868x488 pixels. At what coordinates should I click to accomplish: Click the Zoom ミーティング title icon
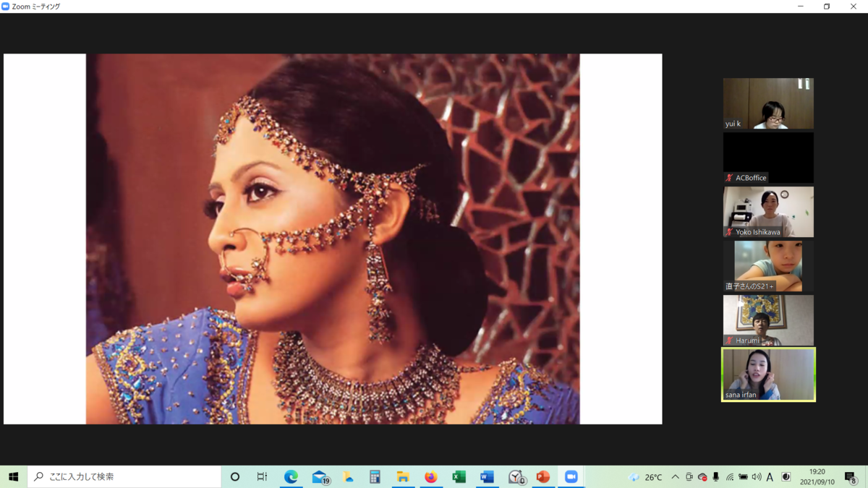[6, 7]
